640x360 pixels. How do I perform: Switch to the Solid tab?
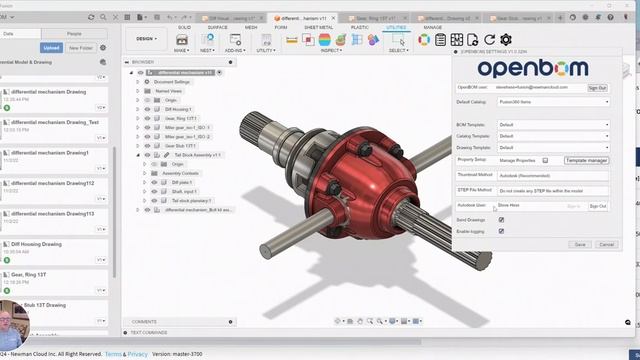(x=184, y=27)
